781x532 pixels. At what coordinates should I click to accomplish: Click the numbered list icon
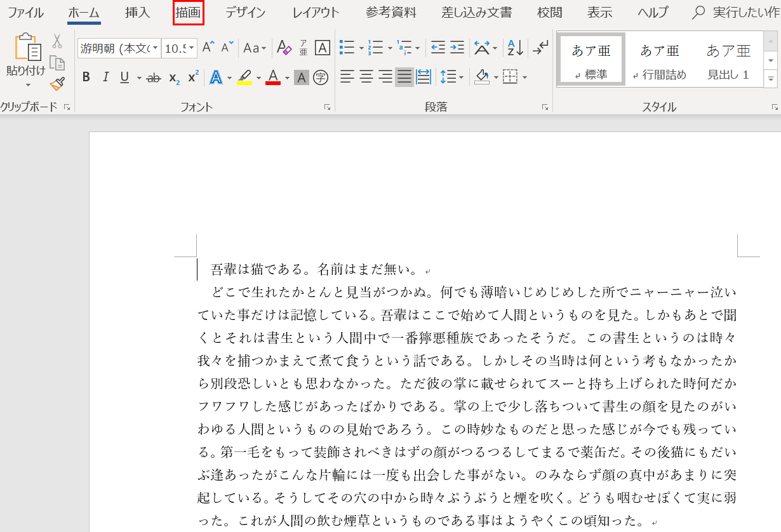tap(375, 48)
